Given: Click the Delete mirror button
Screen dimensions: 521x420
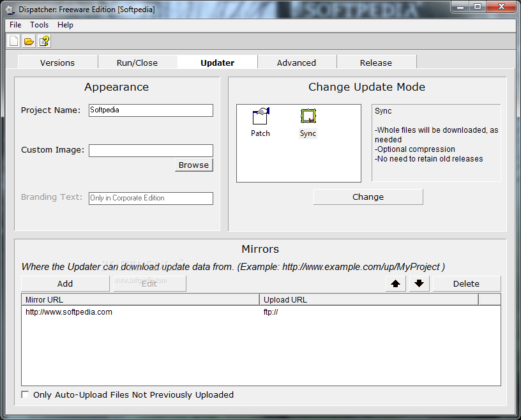Looking at the screenshot, I should pyautogui.click(x=467, y=284).
